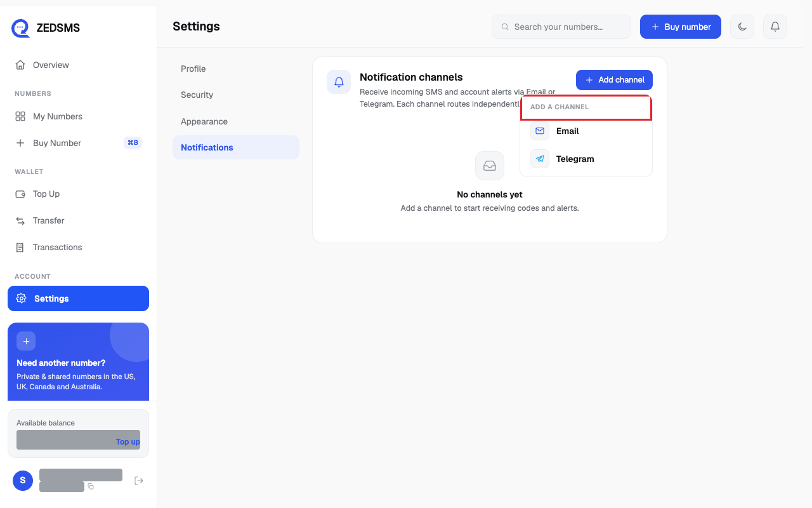Image resolution: width=812 pixels, height=508 pixels.
Task: Click the Telegram paper plane icon
Action: (540, 159)
